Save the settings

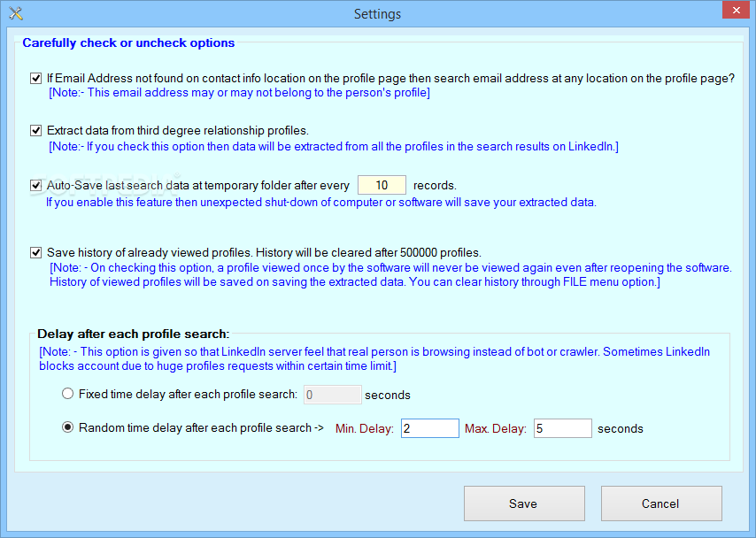(525, 503)
